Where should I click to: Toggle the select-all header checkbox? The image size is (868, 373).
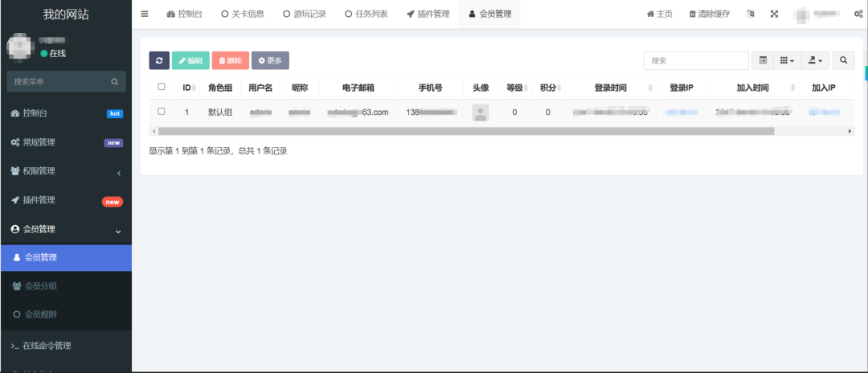[162, 87]
